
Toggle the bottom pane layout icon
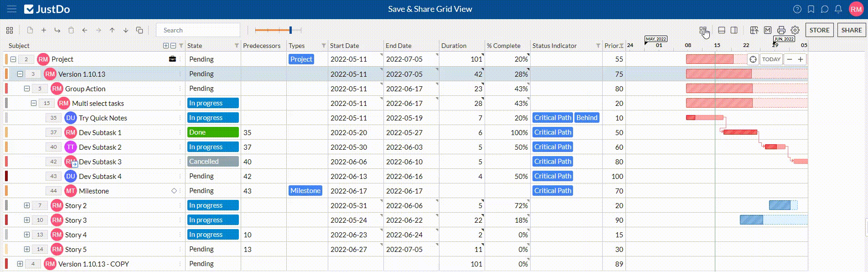722,30
